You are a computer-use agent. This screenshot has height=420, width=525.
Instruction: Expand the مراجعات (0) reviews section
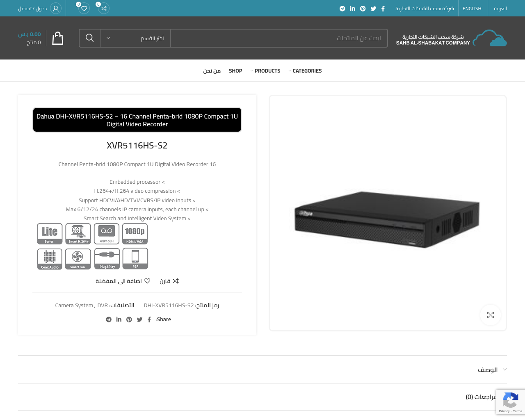coord(262,397)
